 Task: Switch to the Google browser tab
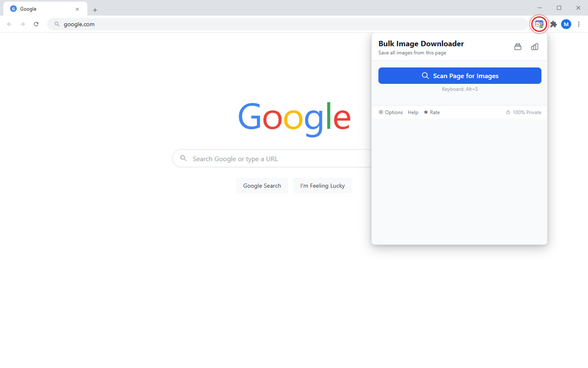[41, 8]
